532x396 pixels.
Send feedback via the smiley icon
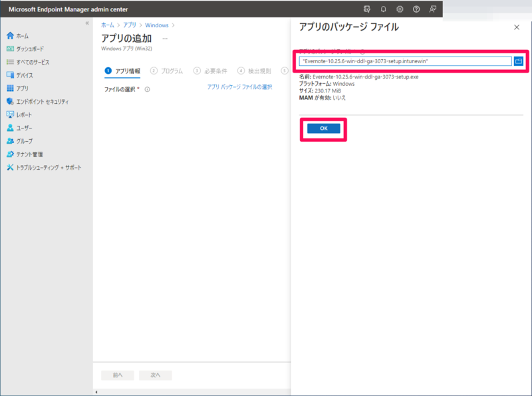[433, 9]
